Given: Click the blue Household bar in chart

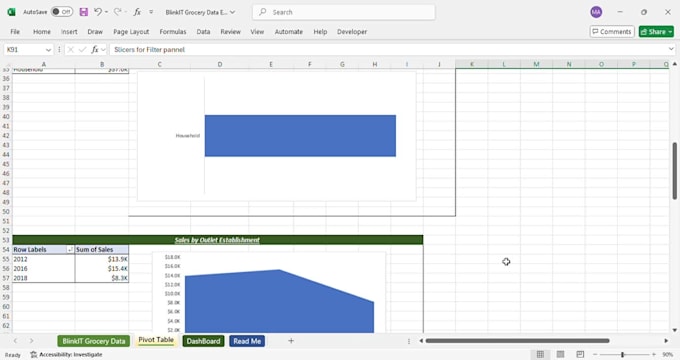Looking at the screenshot, I should [x=300, y=136].
